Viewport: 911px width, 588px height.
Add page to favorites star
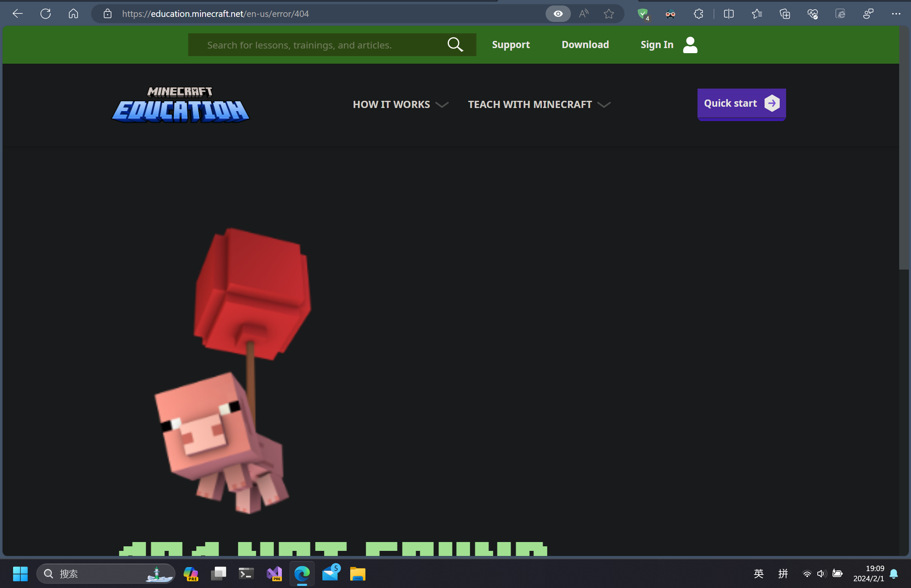pyautogui.click(x=608, y=14)
